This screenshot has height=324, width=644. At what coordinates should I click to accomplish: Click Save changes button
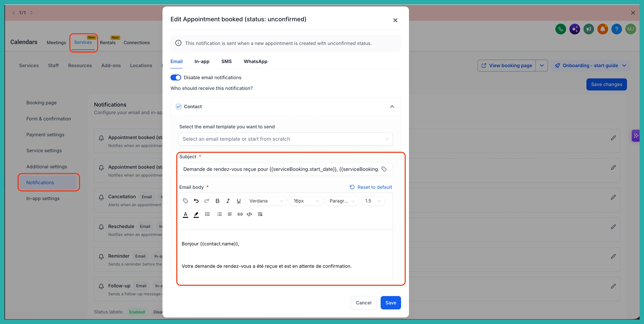pos(606,85)
